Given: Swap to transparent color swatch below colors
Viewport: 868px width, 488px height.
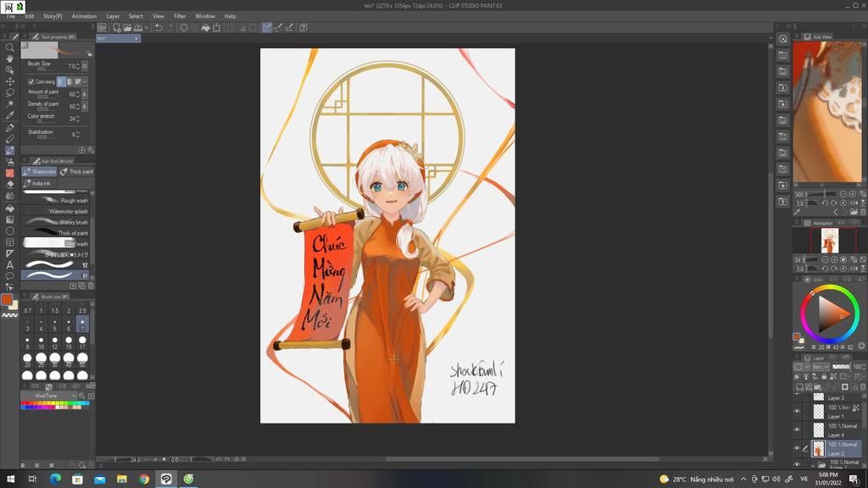Looking at the screenshot, I should [x=9, y=315].
